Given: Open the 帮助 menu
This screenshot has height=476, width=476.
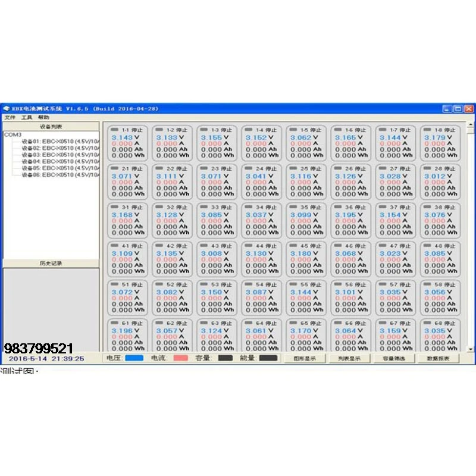Looking at the screenshot, I should click(x=43, y=117).
